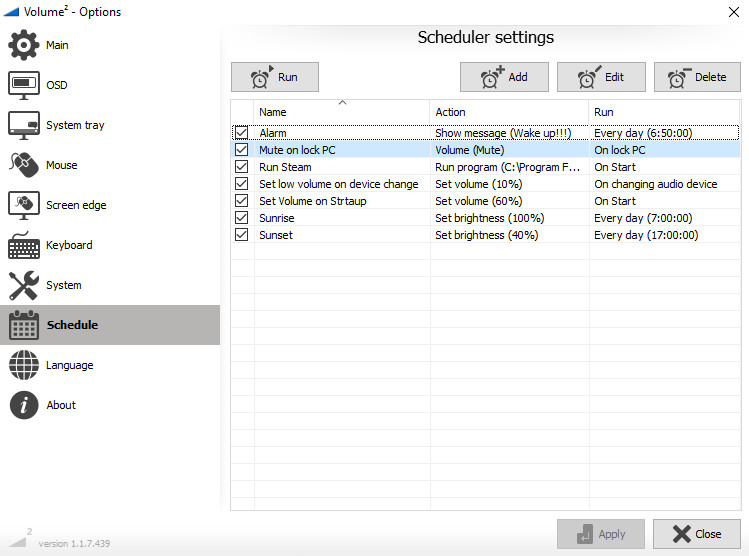Screen dimensions: 749x556
Task: Toggle the Sunset task checkbox
Action: (241, 235)
